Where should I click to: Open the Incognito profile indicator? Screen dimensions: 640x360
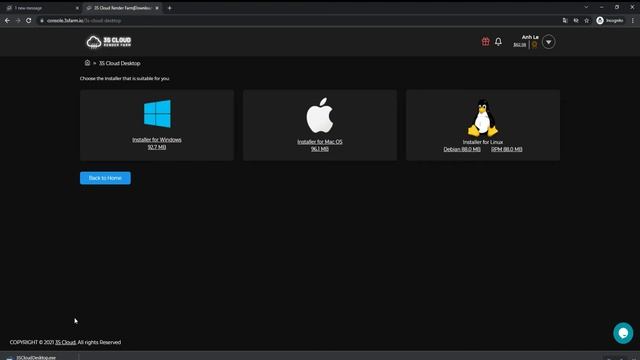tap(610, 20)
